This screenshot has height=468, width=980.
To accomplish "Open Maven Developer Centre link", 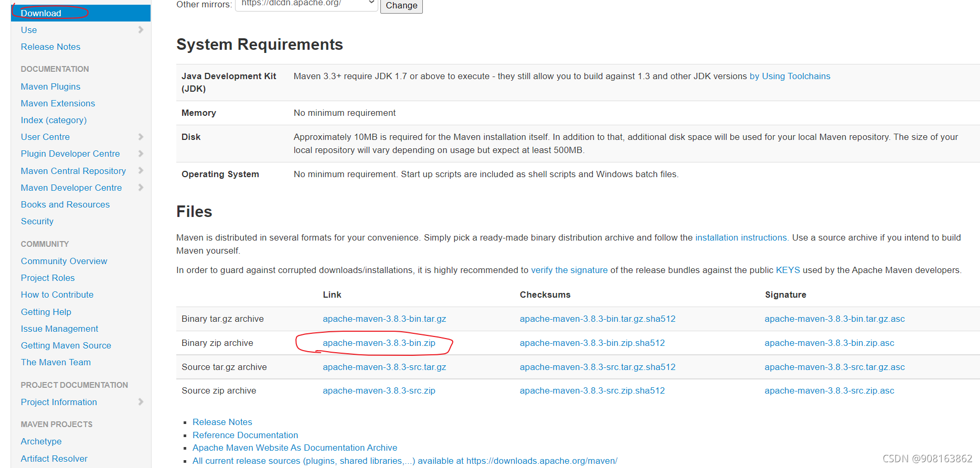I will coord(71,188).
